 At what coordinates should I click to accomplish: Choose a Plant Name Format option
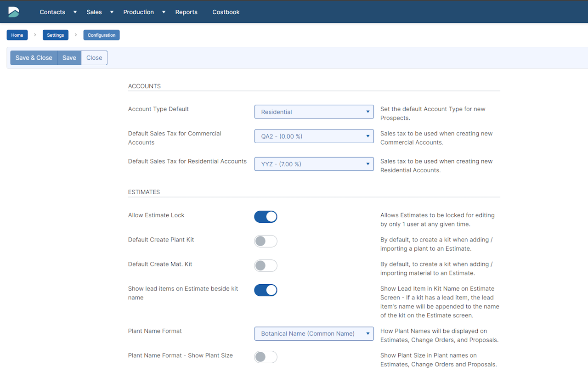314,334
